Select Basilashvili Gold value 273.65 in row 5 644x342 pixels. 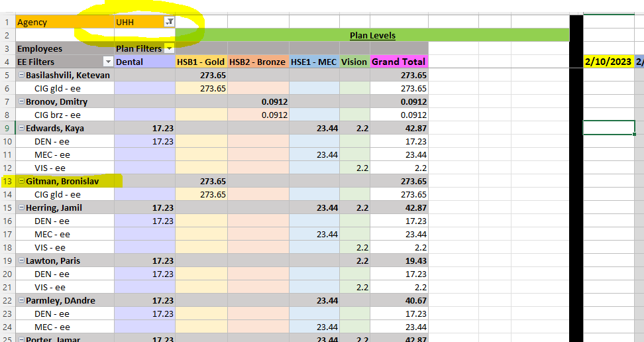click(x=201, y=75)
